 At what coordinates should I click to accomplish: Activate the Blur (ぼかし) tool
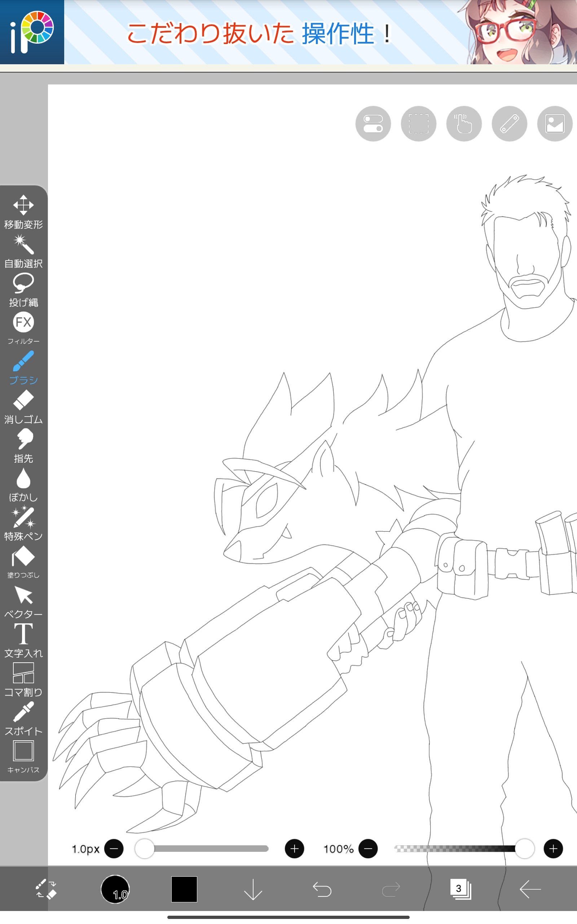[x=23, y=484]
